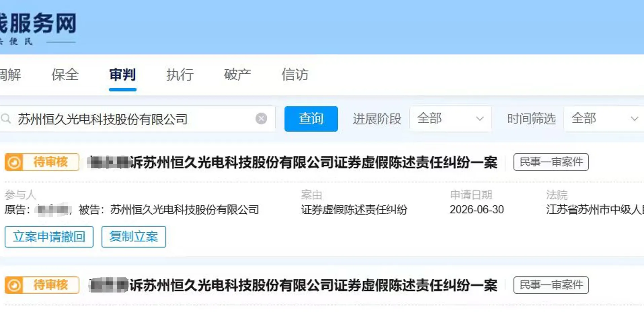Click the orange clock icon on second case
Screen dimensions: 644x314
click(x=14, y=285)
